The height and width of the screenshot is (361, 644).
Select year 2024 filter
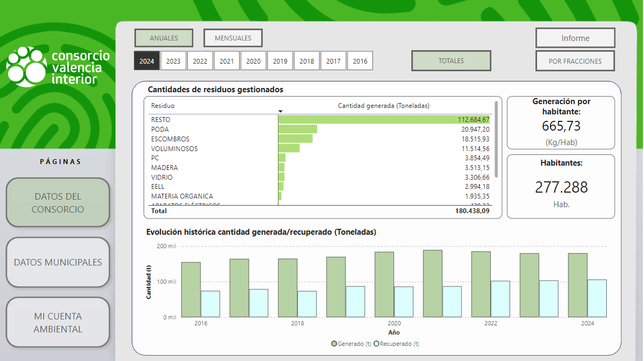147,61
